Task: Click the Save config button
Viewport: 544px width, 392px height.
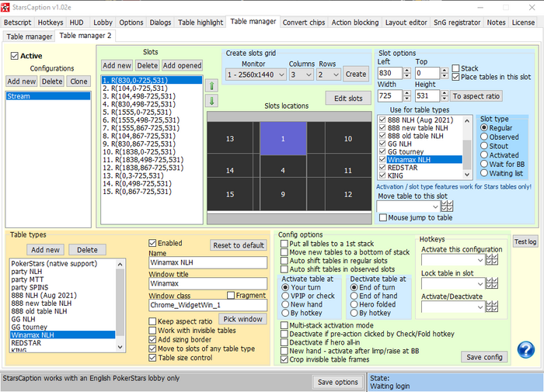Action: coord(483,357)
